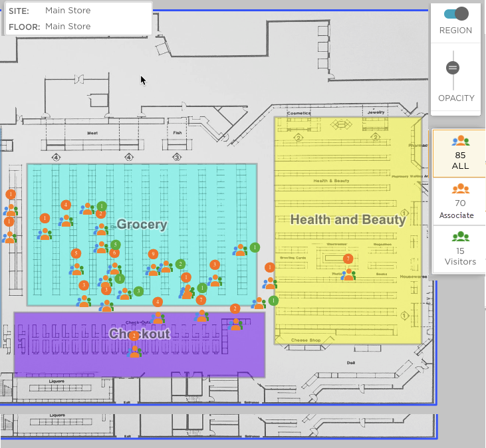
Task: Select the purple Checkout region label
Action: pos(140,333)
